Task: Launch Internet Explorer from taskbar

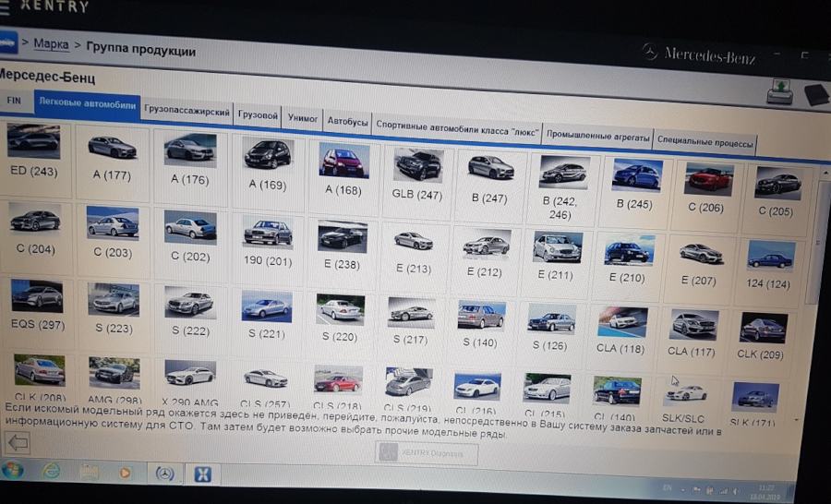Action: click(52, 471)
